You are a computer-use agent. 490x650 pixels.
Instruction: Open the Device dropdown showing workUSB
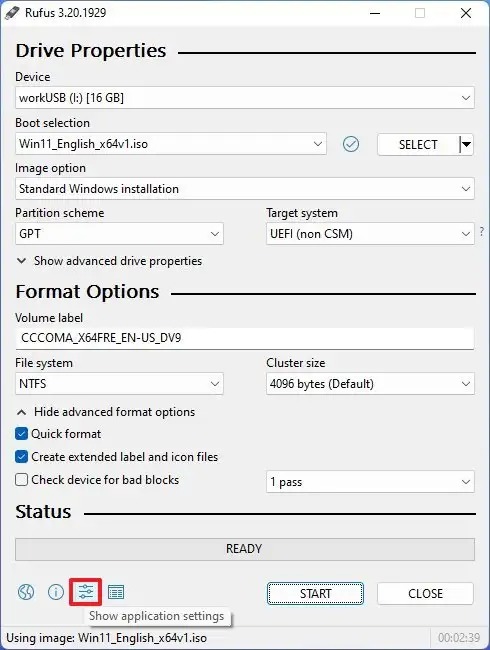[x=245, y=98]
